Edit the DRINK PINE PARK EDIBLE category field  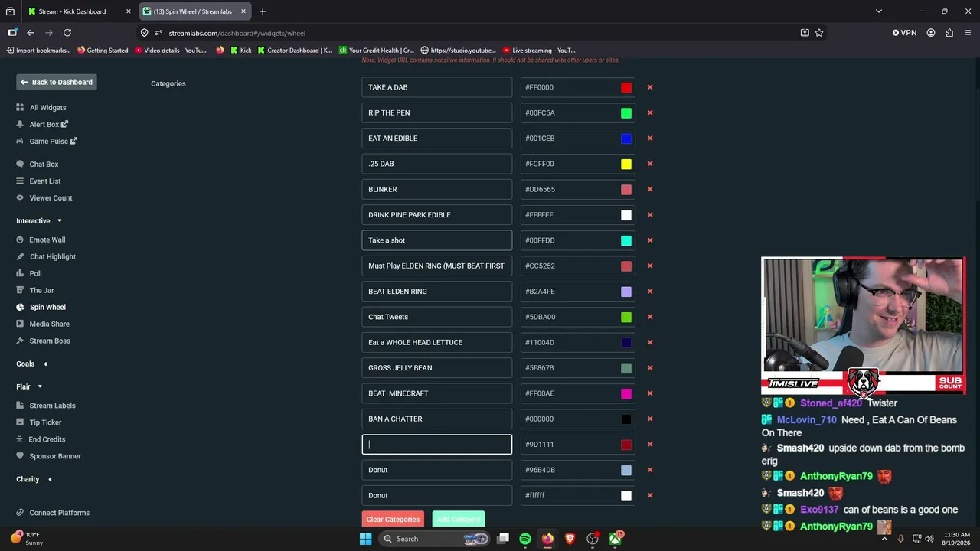[437, 215]
